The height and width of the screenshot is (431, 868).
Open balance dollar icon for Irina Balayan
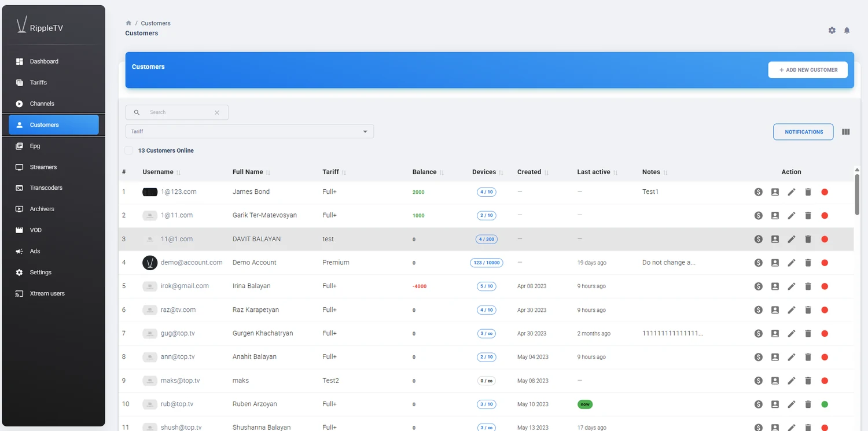point(758,286)
